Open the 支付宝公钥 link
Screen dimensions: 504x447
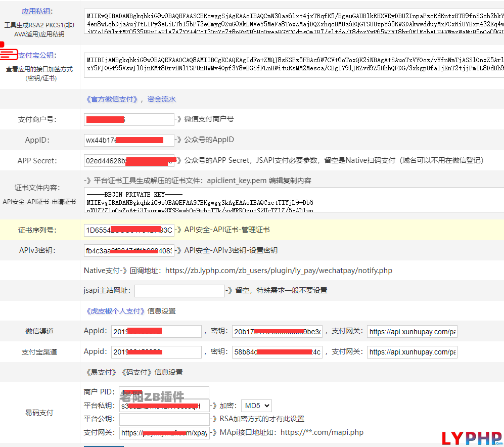(36, 55)
